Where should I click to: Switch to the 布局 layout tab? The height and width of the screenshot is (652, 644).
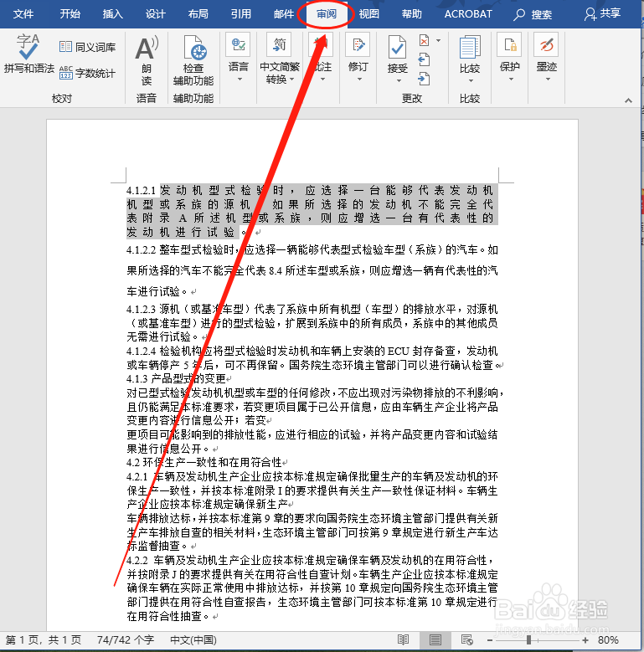tap(198, 14)
